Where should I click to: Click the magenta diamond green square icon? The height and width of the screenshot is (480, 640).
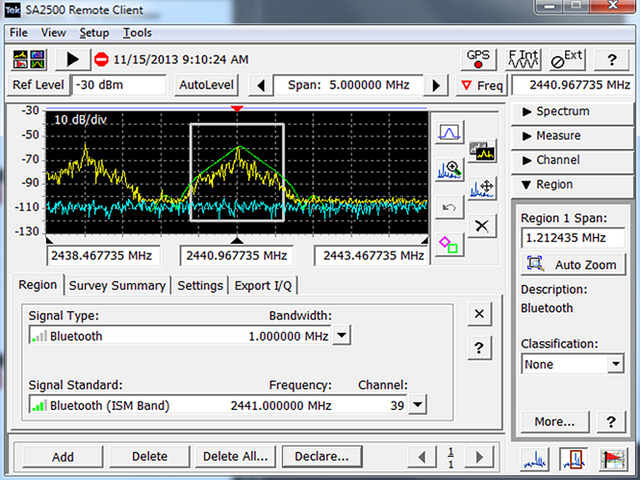pos(449,244)
